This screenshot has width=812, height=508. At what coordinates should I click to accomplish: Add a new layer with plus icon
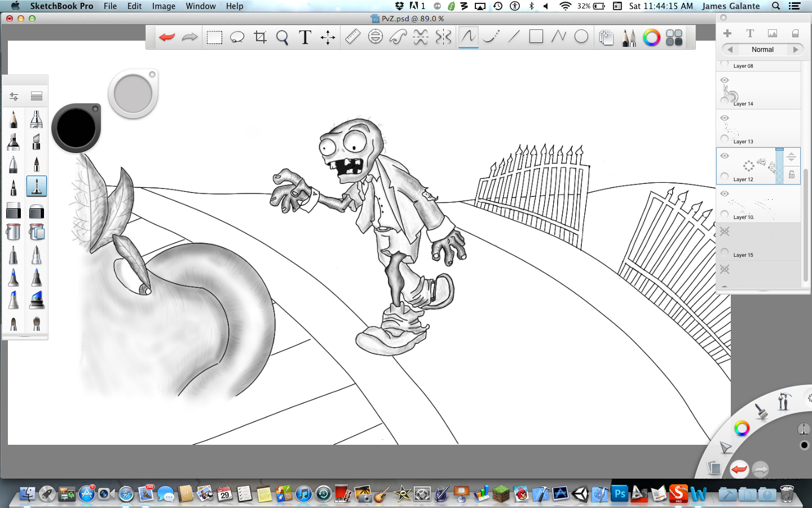727,33
